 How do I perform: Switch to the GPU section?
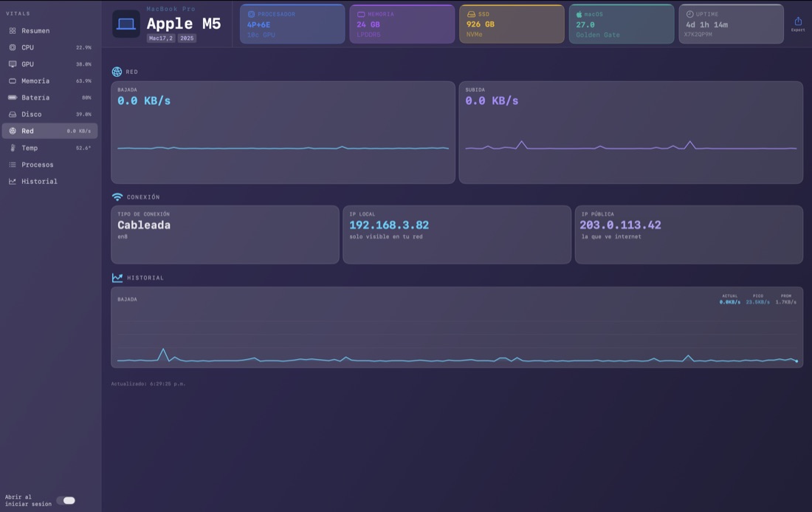[49, 64]
